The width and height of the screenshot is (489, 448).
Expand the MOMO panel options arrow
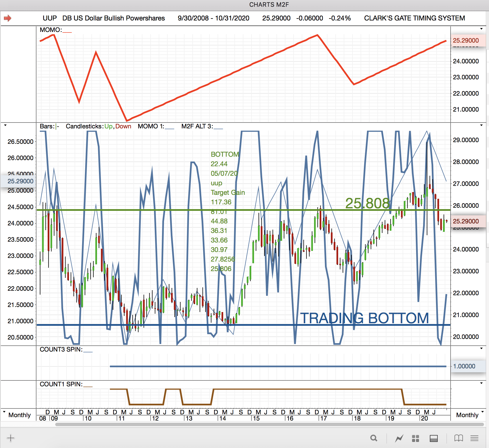(481, 29)
